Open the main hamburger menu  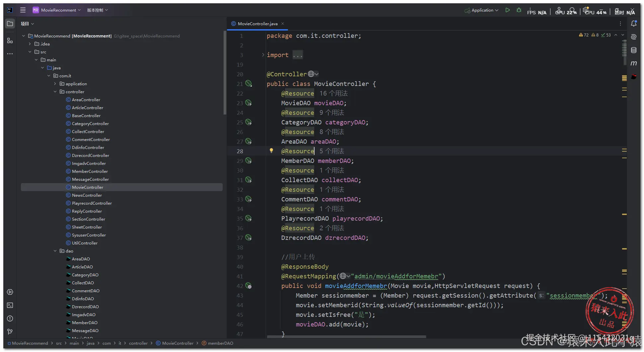(x=23, y=10)
